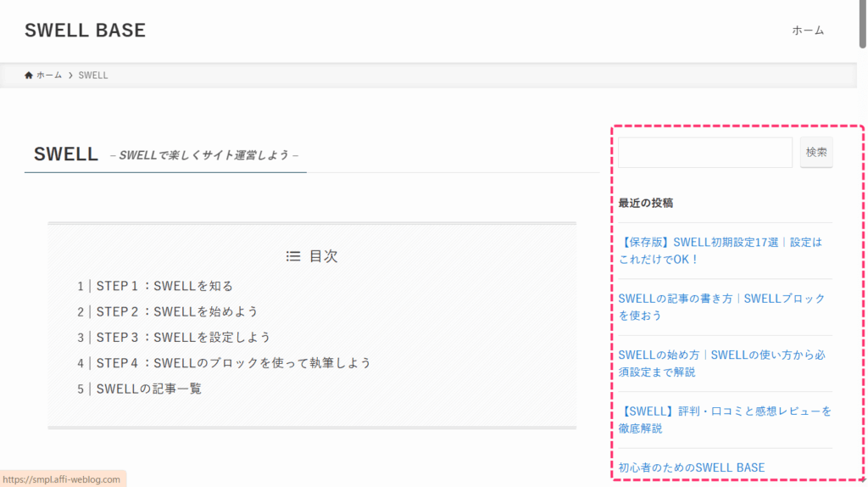
Task: Follow the ホーム breadcrumb link
Action: 49,76
